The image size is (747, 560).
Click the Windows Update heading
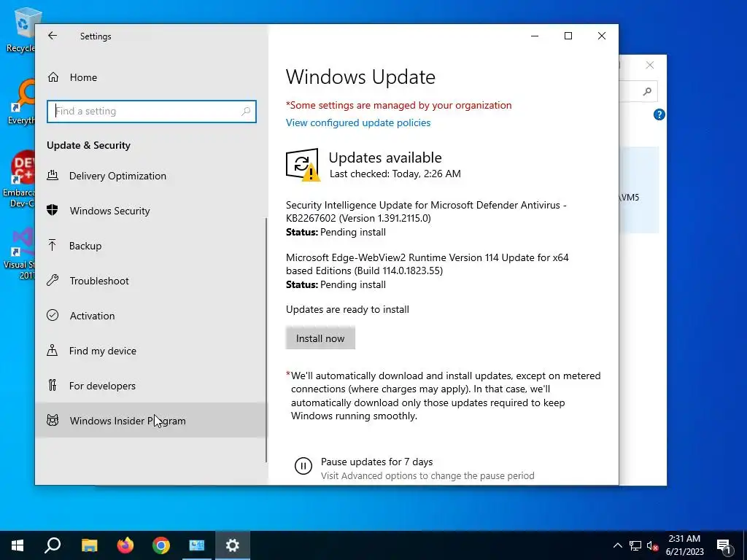click(x=360, y=77)
